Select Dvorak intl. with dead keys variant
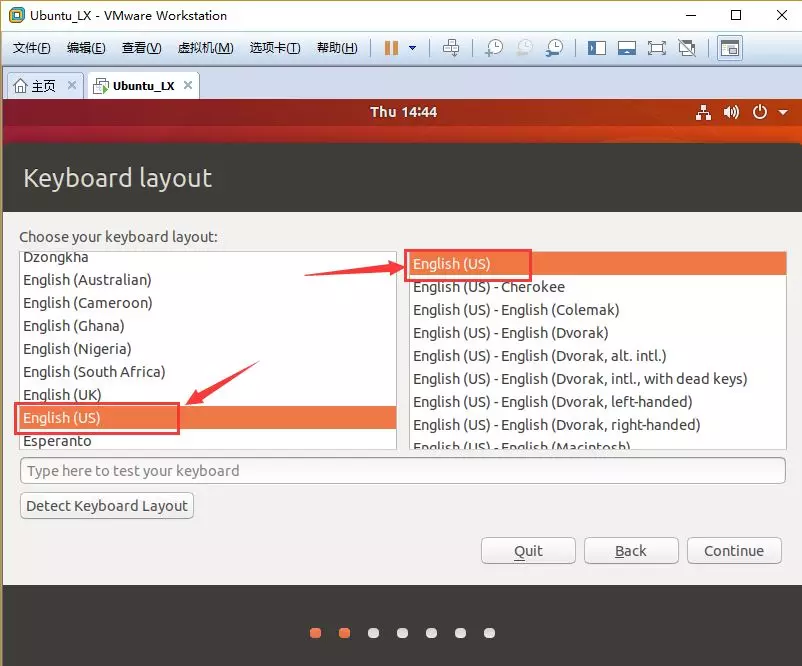The width and height of the screenshot is (802, 666). coord(598,379)
